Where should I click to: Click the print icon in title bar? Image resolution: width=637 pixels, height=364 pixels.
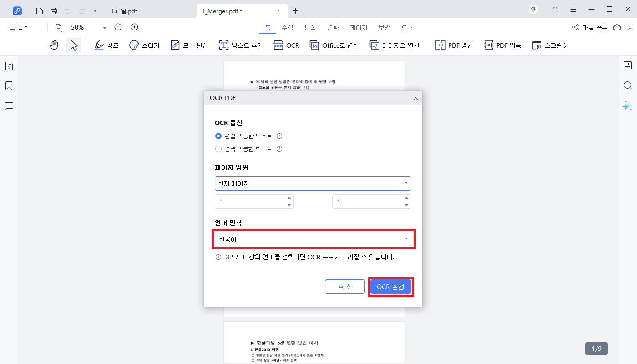pos(54,11)
